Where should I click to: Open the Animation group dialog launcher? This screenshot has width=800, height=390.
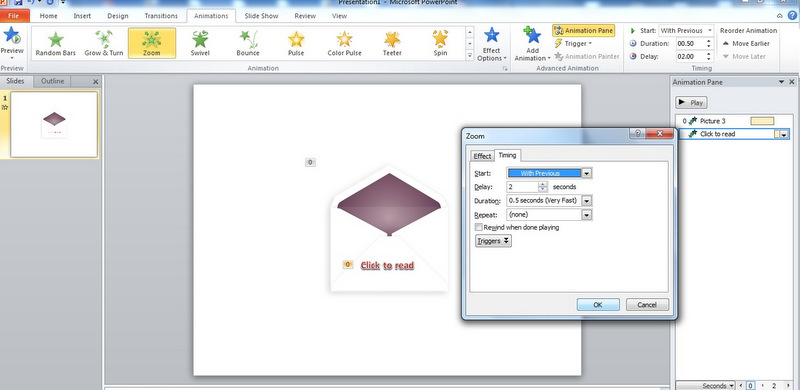point(505,68)
